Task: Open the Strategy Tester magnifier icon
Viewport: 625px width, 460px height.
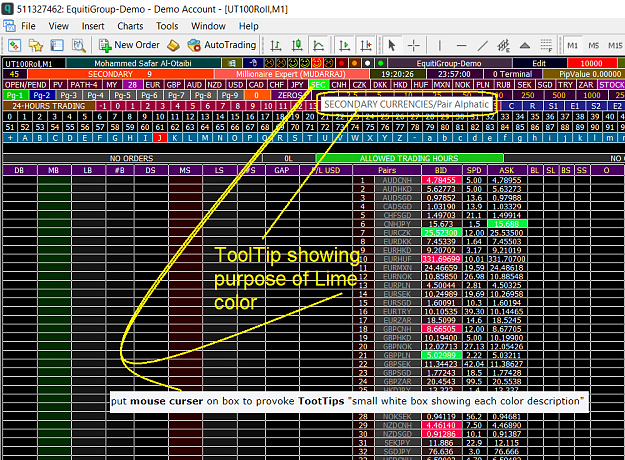Action: coord(79,45)
